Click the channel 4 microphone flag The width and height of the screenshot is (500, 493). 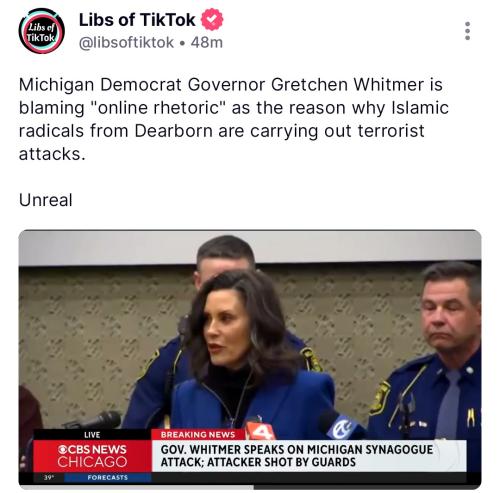[x=260, y=431]
